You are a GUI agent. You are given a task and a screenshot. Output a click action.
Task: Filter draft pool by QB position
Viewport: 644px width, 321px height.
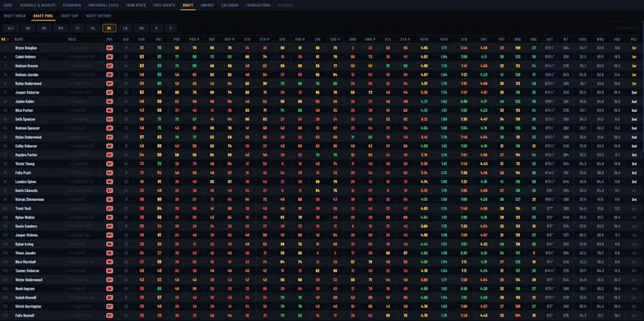click(28, 28)
